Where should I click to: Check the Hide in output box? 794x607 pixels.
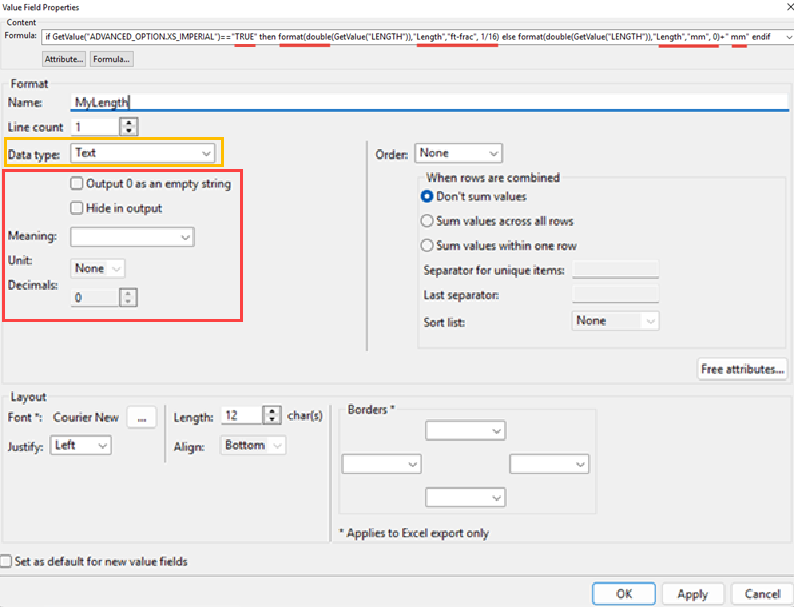pyautogui.click(x=77, y=208)
